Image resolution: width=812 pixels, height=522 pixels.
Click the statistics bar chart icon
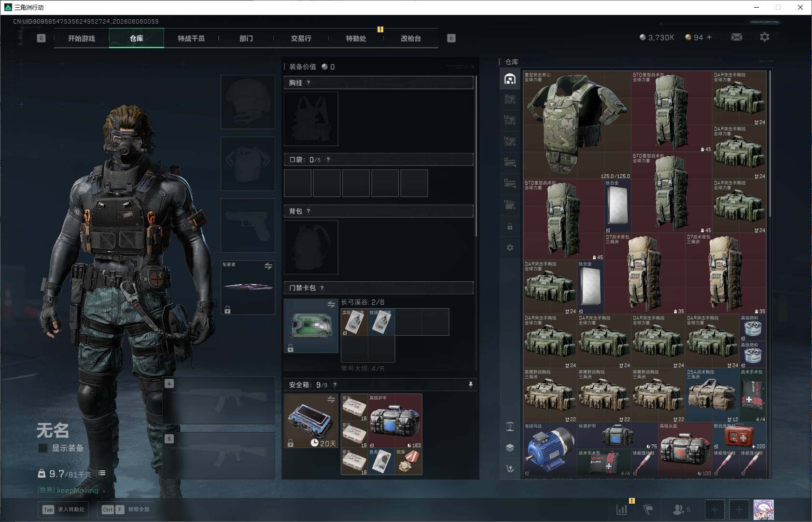[x=622, y=509]
